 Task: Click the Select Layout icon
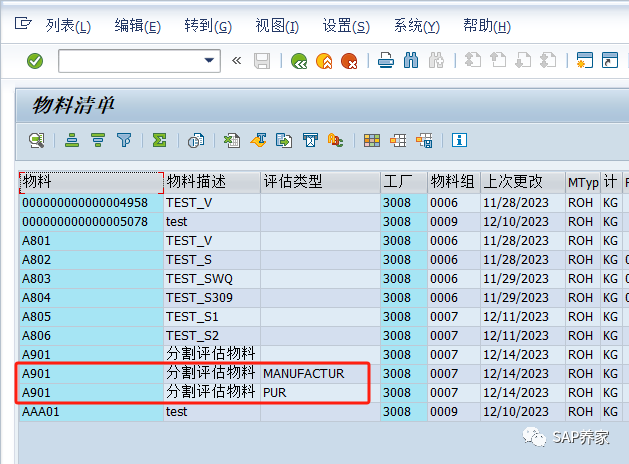coord(398,140)
